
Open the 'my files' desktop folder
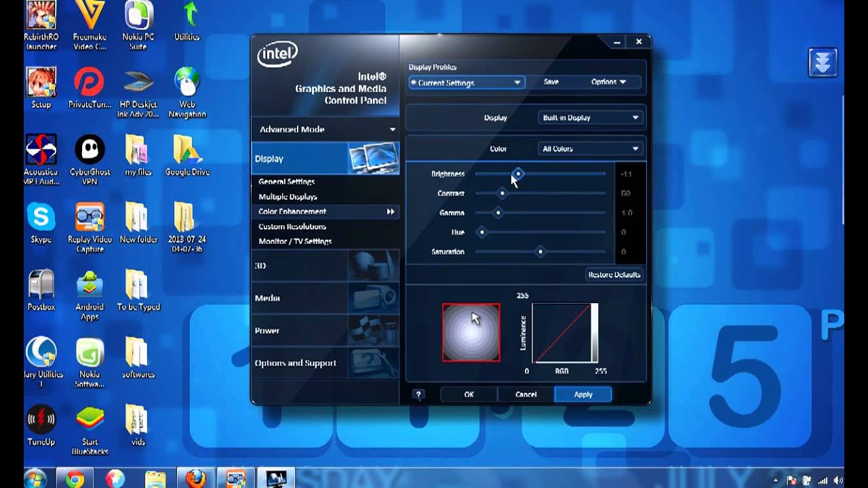pyautogui.click(x=138, y=155)
